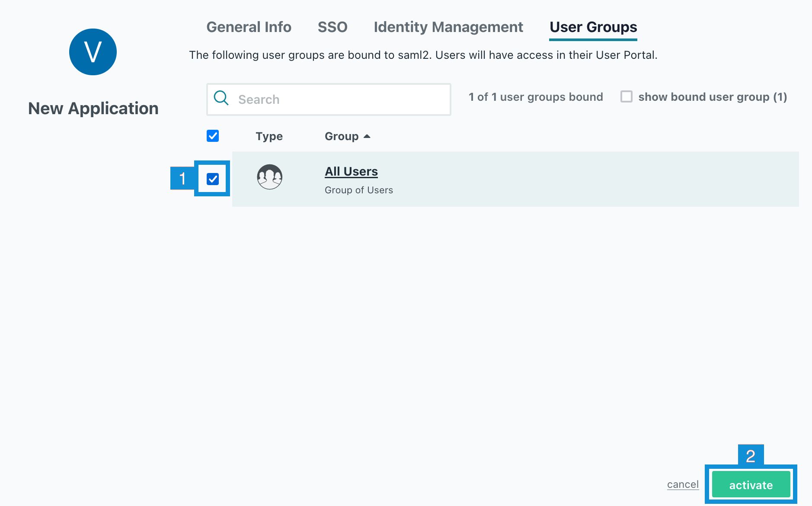Go to the Identity Management tab
The height and width of the screenshot is (506, 812).
(x=448, y=27)
